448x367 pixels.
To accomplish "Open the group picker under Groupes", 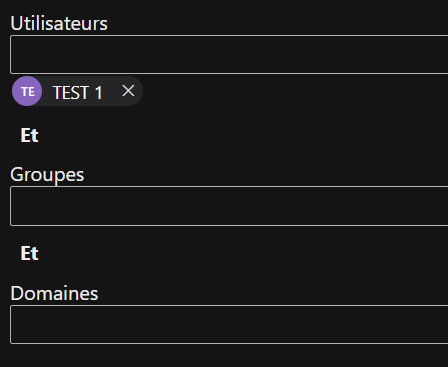I will point(229,206).
